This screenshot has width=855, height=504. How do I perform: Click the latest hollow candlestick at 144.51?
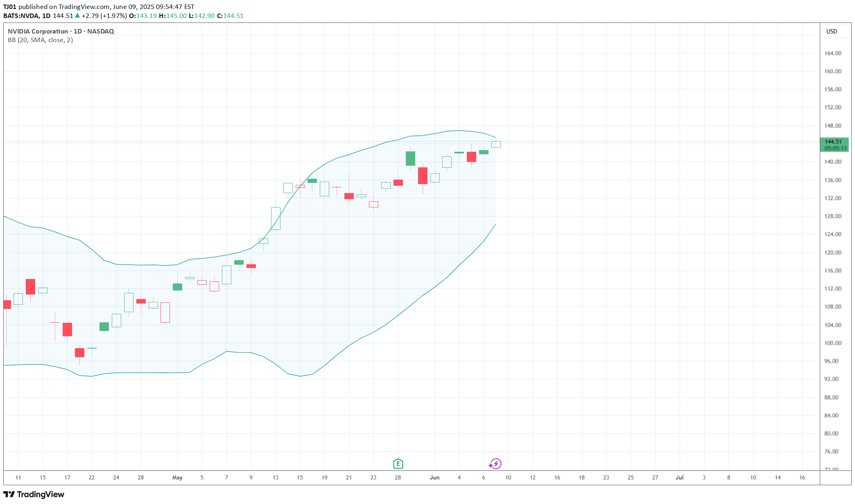point(496,144)
